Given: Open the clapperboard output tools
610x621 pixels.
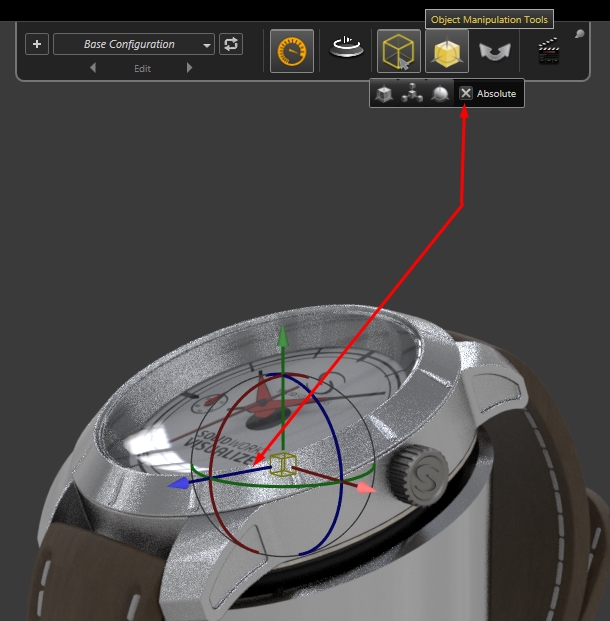Looking at the screenshot, I should click(x=548, y=50).
